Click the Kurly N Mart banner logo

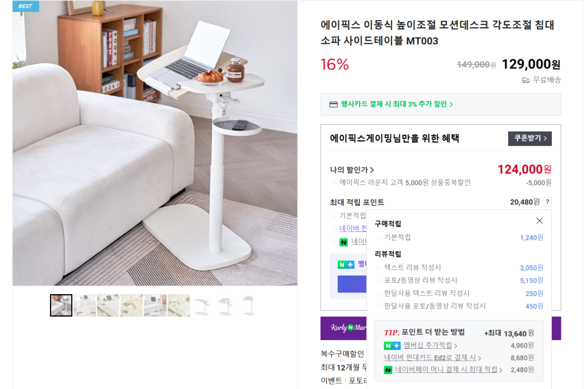tap(347, 328)
